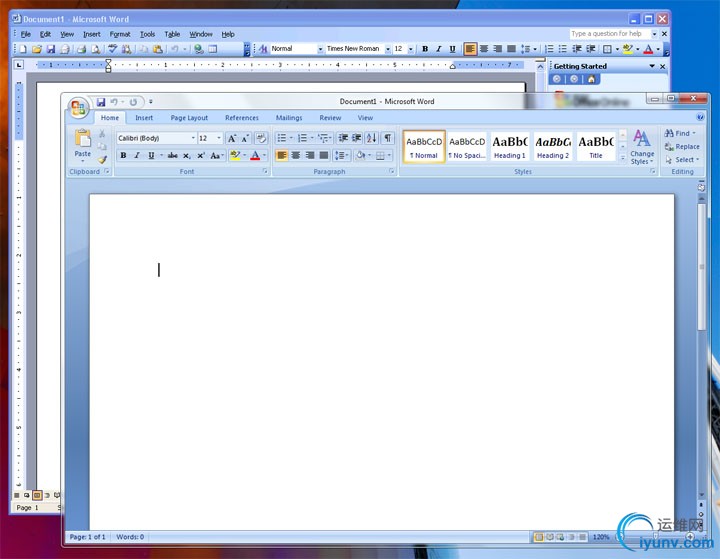Expand the Font group dialog launcher
The image size is (720, 559).
(x=265, y=172)
